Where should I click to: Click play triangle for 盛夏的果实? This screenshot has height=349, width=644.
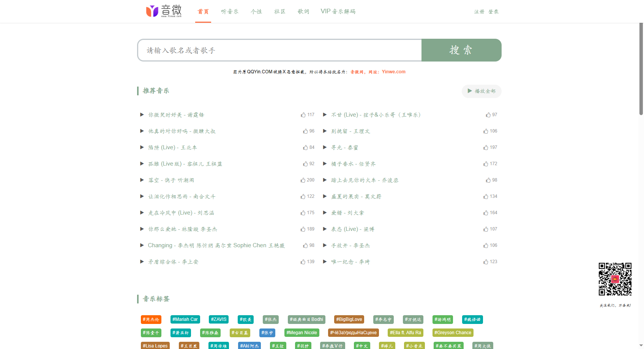click(x=325, y=196)
